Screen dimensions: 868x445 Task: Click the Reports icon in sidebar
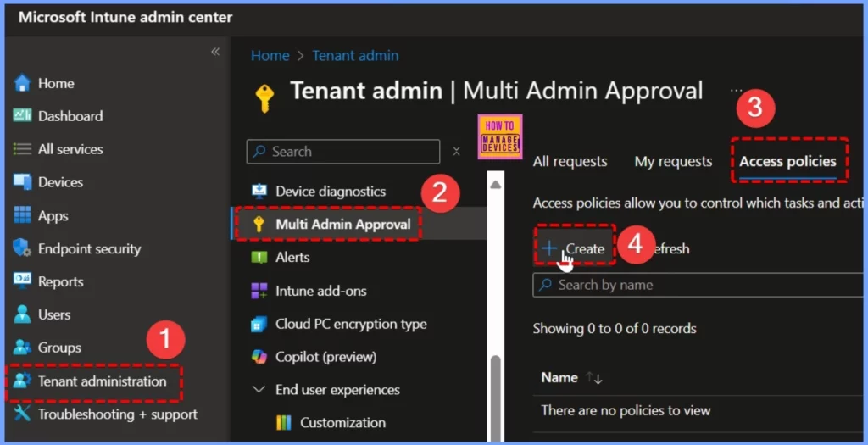(x=22, y=281)
